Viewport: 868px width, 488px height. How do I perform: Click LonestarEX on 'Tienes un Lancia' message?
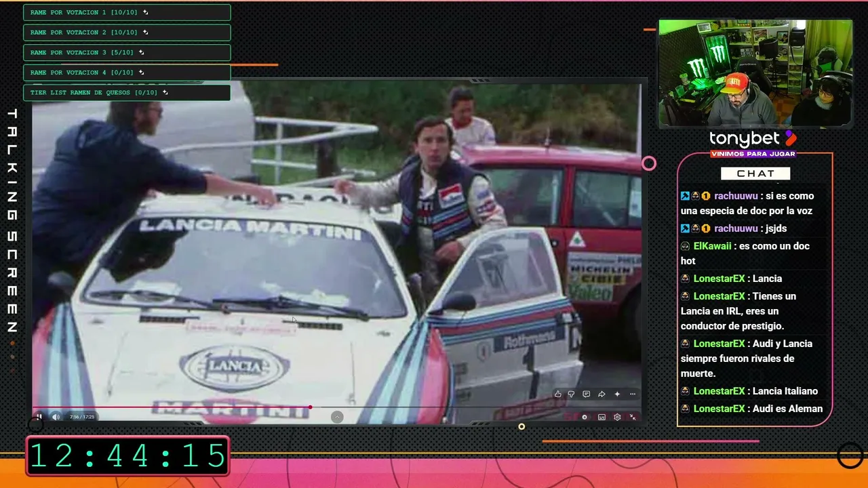point(719,296)
